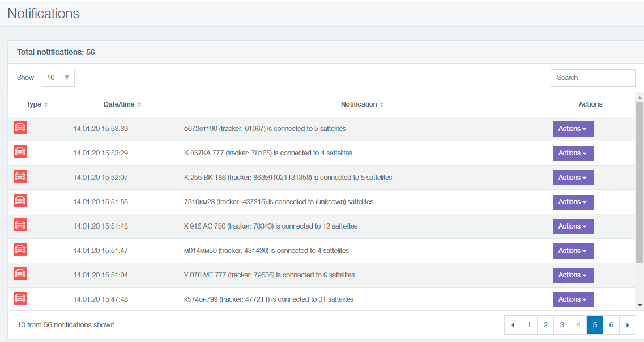Open Actions dropdown for к574он799 notification
The image size is (644, 342).
[573, 299]
